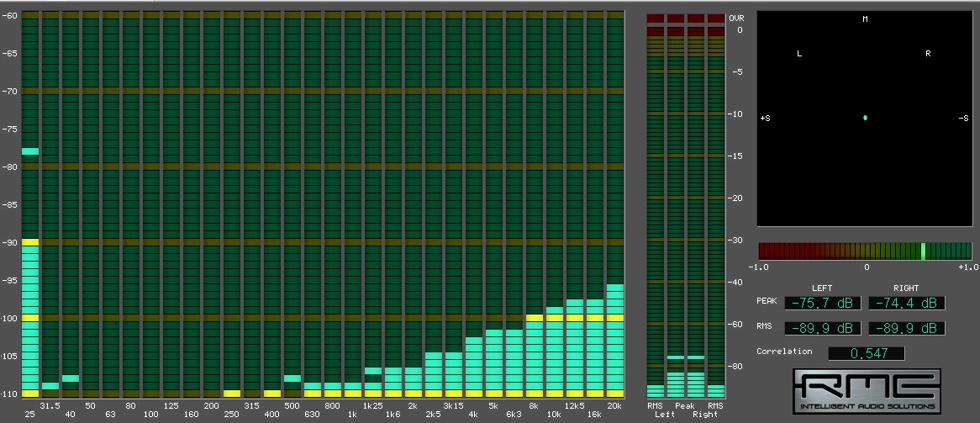
Task: Click the -30 mark on level meter scale
Action: click(x=735, y=241)
